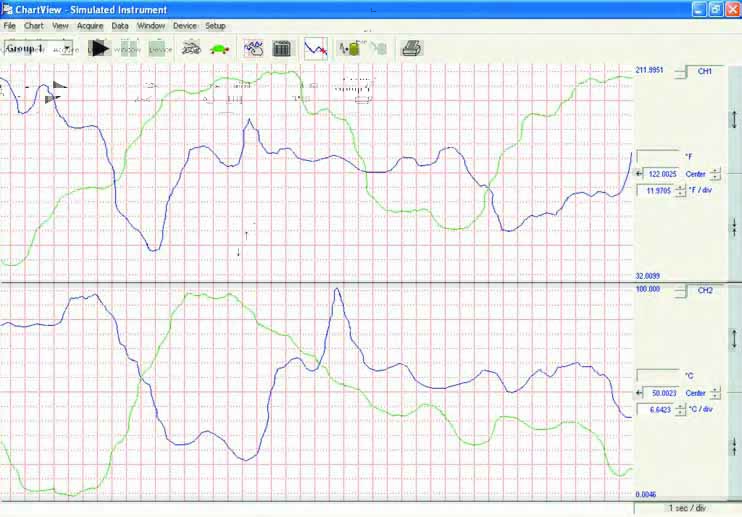Screen dimensions: 742x517
Task: Minimize the ChartView window
Action: click(699, 9)
